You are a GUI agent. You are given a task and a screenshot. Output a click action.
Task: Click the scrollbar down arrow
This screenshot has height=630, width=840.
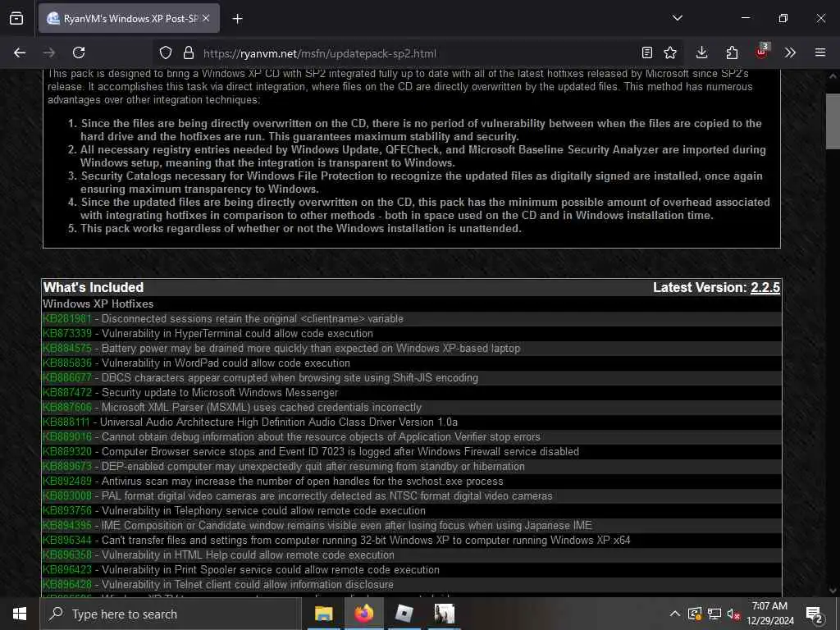833,591
